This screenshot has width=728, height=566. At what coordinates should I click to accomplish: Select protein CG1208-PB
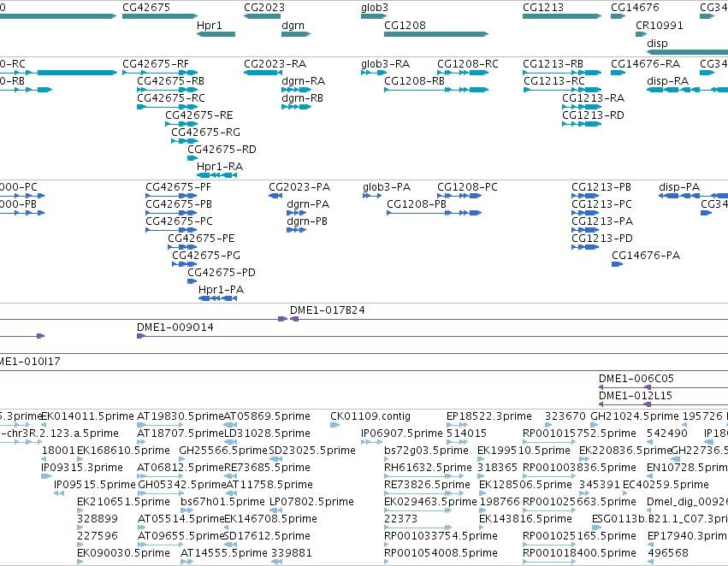click(434, 213)
